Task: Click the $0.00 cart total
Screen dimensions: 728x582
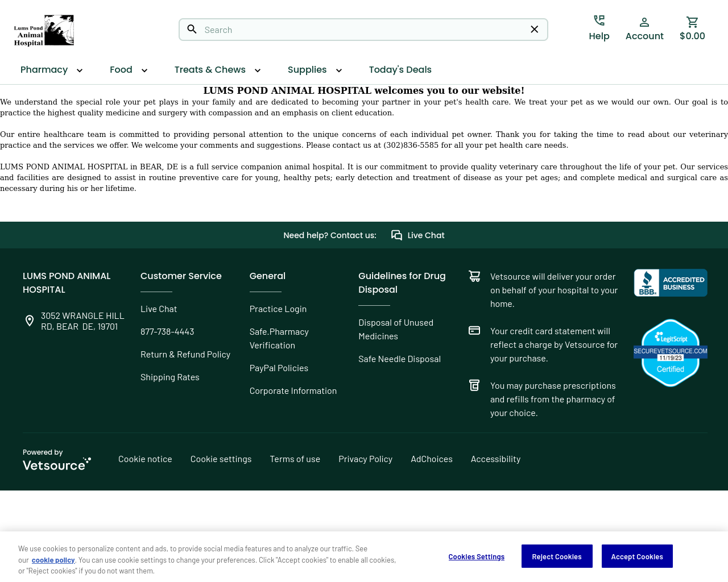Action: [692, 36]
